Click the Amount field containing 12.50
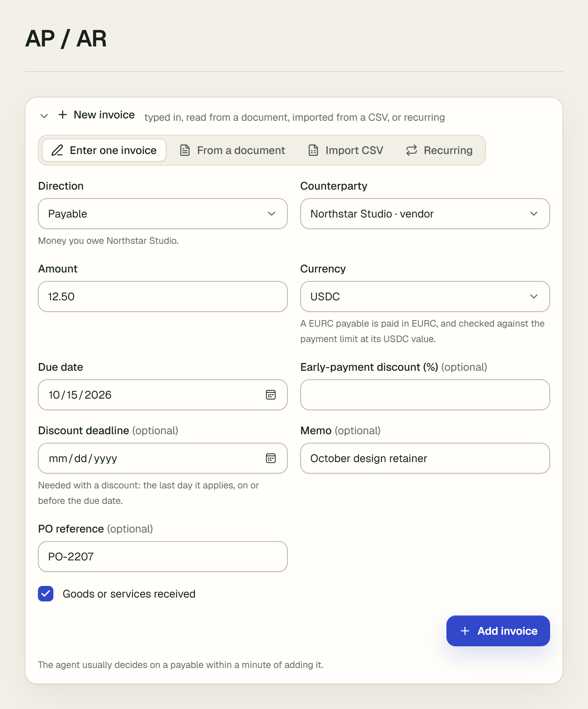The width and height of the screenshot is (588, 709). (x=163, y=296)
